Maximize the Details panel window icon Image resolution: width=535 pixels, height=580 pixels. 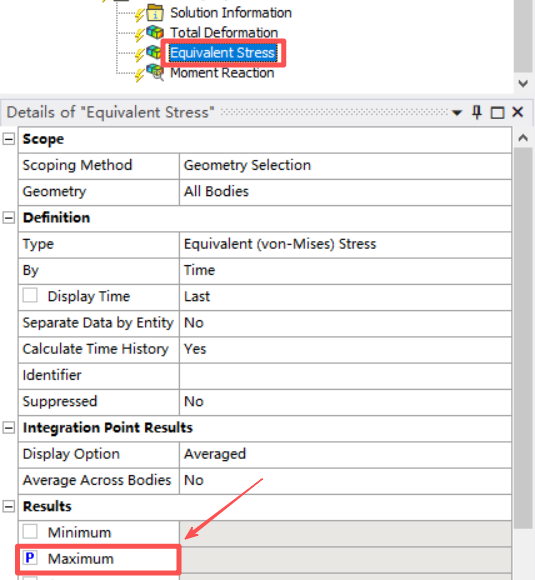(x=497, y=112)
